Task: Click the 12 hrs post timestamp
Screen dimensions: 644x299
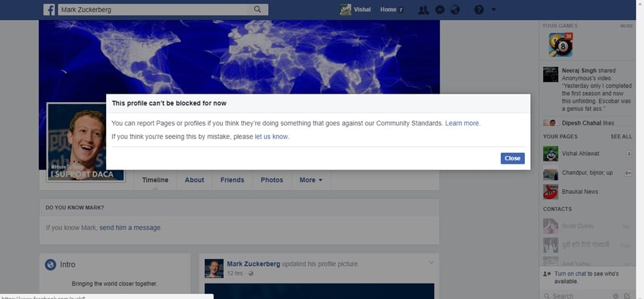Action: [235, 273]
